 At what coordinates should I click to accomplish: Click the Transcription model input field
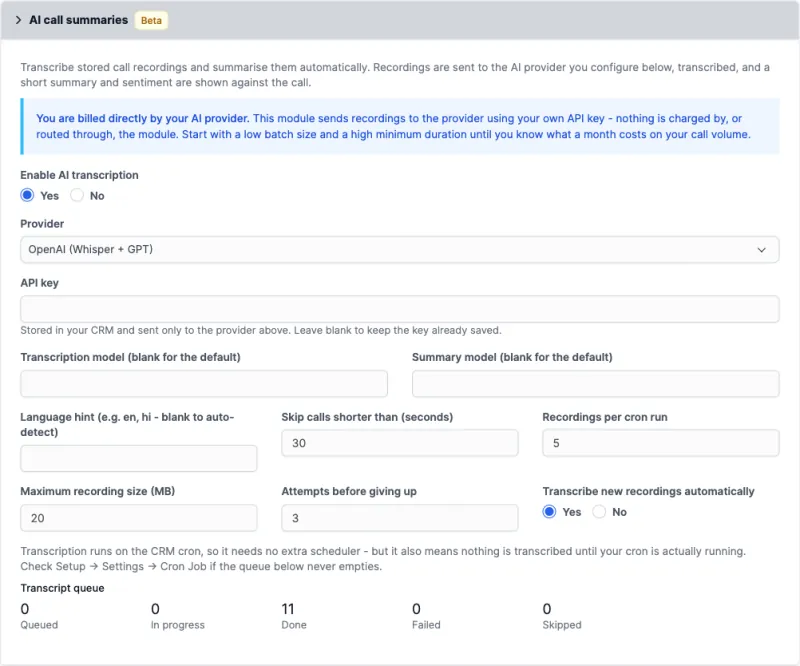204,384
